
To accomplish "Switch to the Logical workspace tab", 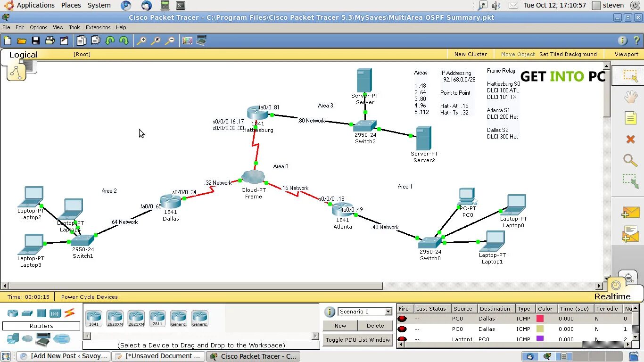I will click(x=23, y=55).
